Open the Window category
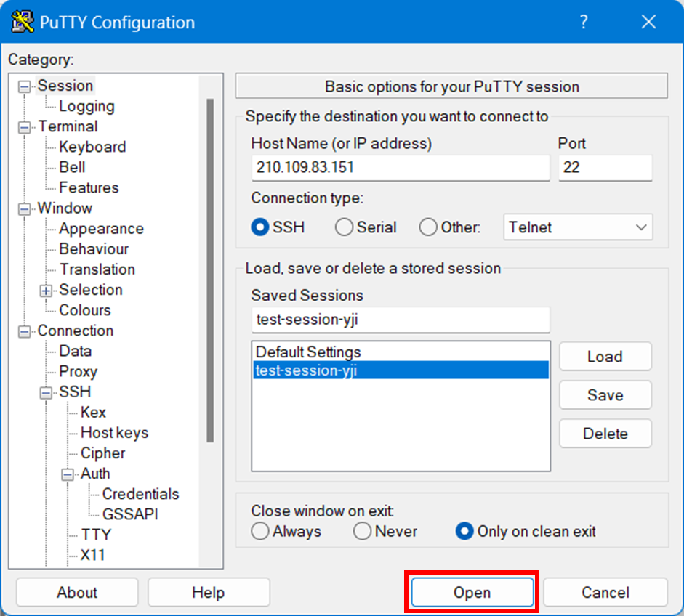Viewport: 684px width, 616px height. point(65,208)
